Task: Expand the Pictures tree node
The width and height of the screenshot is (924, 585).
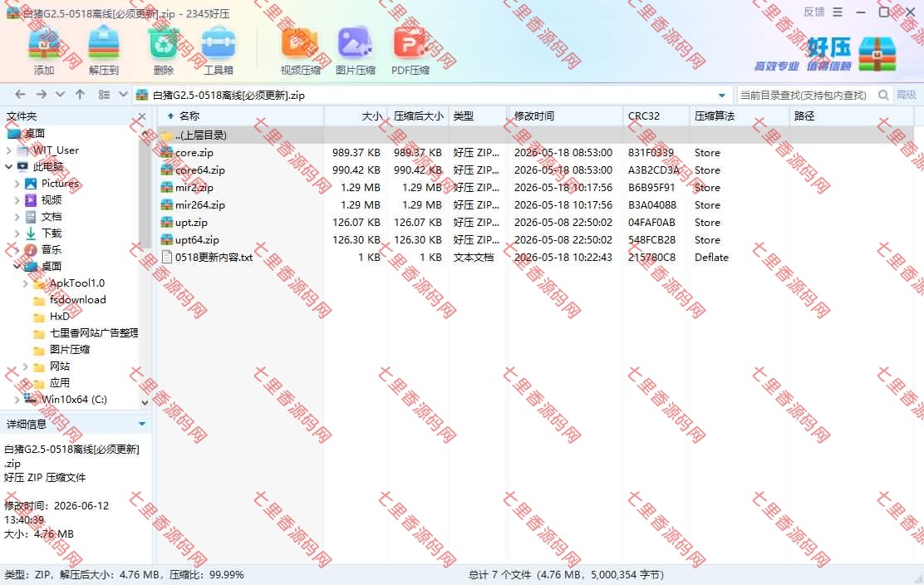Action: click(17, 184)
